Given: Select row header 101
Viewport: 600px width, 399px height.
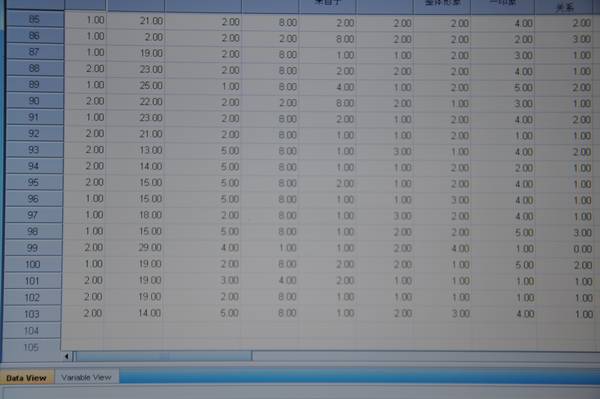Looking at the screenshot, I should 33,280.
